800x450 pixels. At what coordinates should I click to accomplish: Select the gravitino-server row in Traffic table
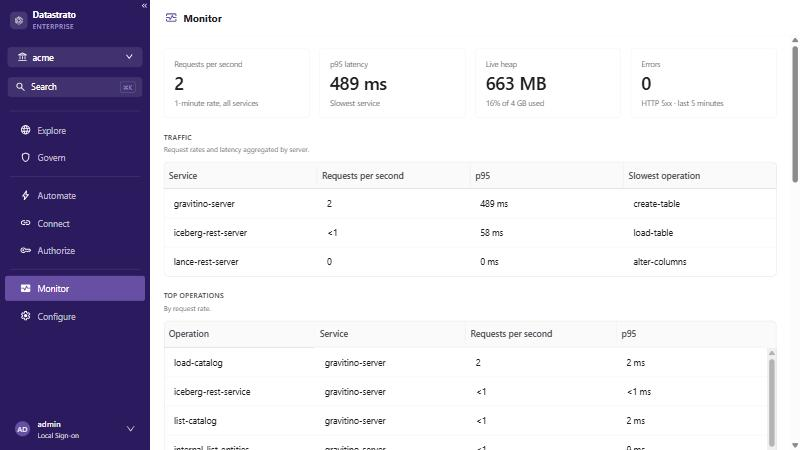[470, 204]
